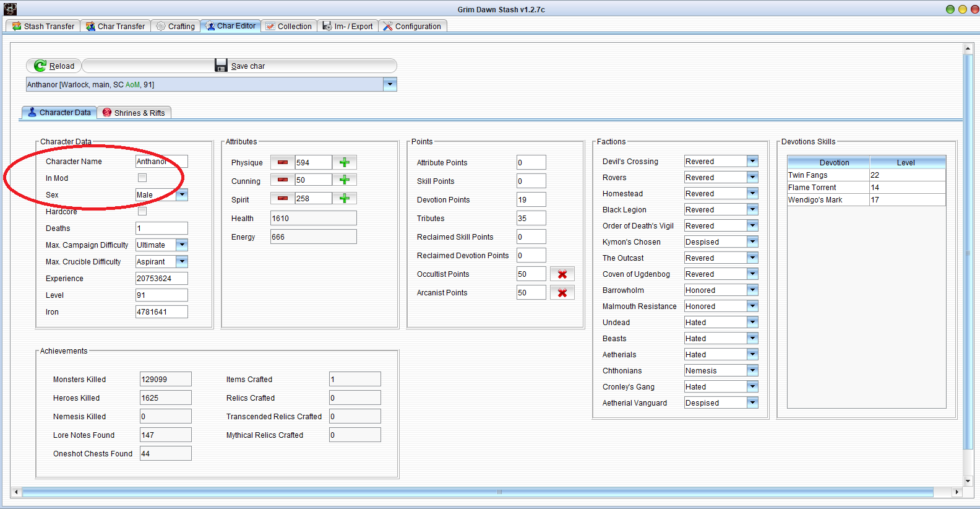Click the red minus icon beside Physique
The height and width of the screenshot is (509, 980).
[283, 162]
